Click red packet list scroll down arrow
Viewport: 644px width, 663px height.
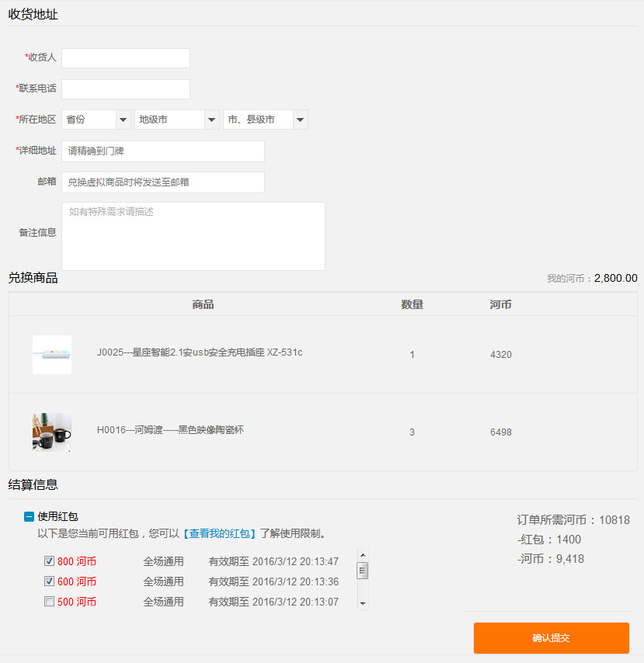363,604
